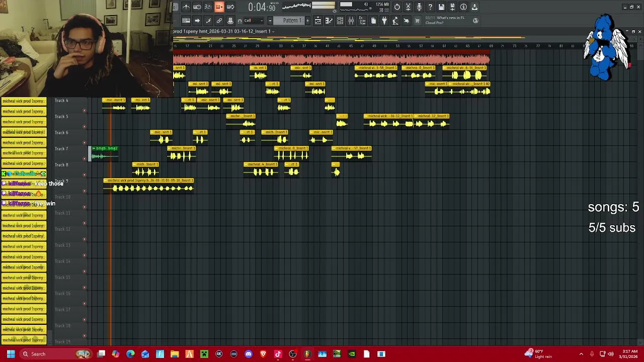The height and width of the screenshot is (362, 644).
Task: Open the Piano roll icon
Action: [329, 21]
